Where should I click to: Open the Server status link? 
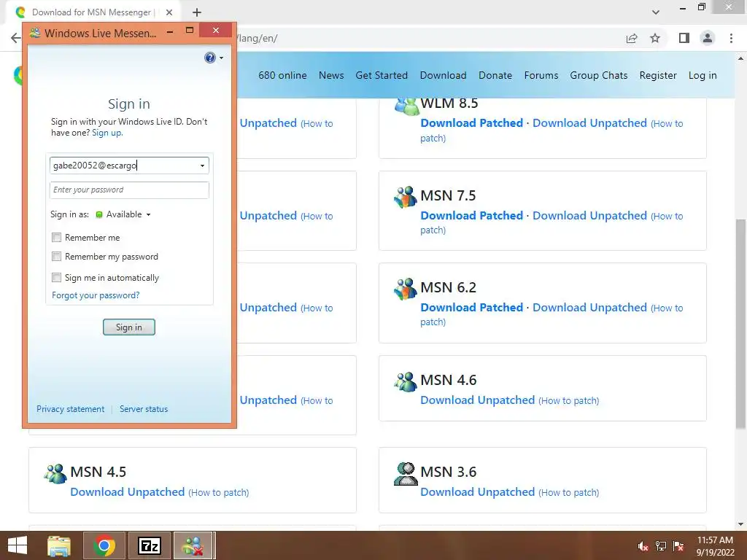coord(144,409)
